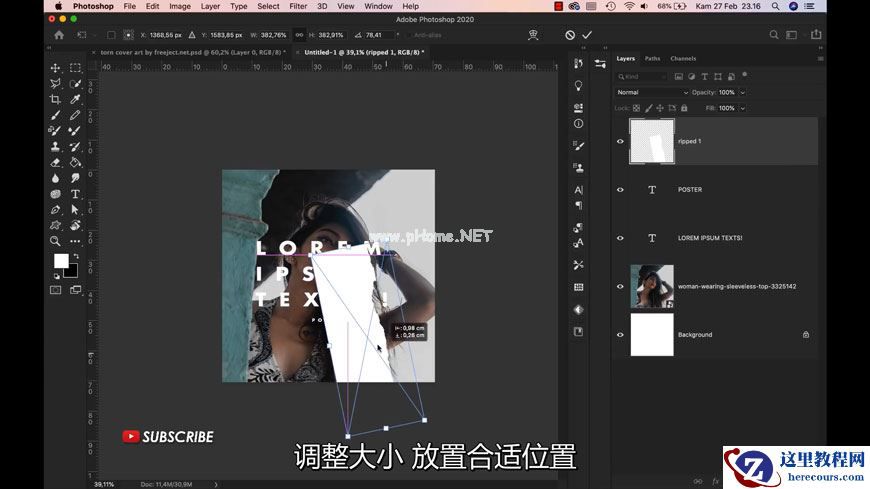870x489 pixels.
Task: Select the Path Selection arrow tool
Action: [x=75, y=210]
